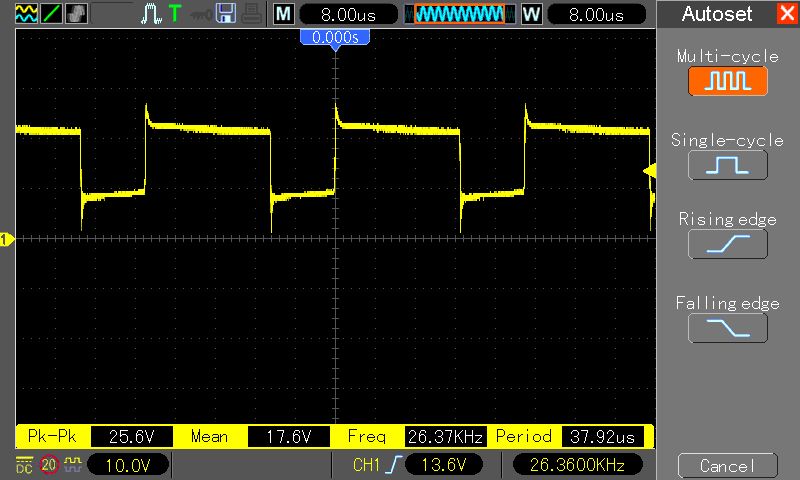The width and height of the screenshot is (800, 480).
Task: Click the floppy disk save icon
Action: tap(225, 14)
